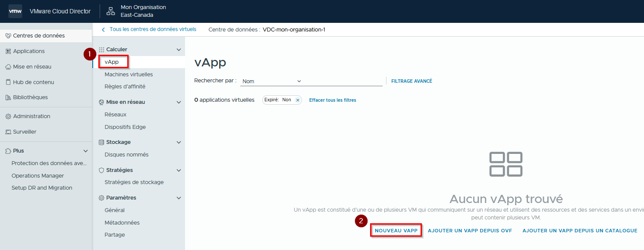Image resolution: width=644 pixels, height=250 pixels.
Task: Collapse the Stockage section chevron
Action: tap(179, 142)
